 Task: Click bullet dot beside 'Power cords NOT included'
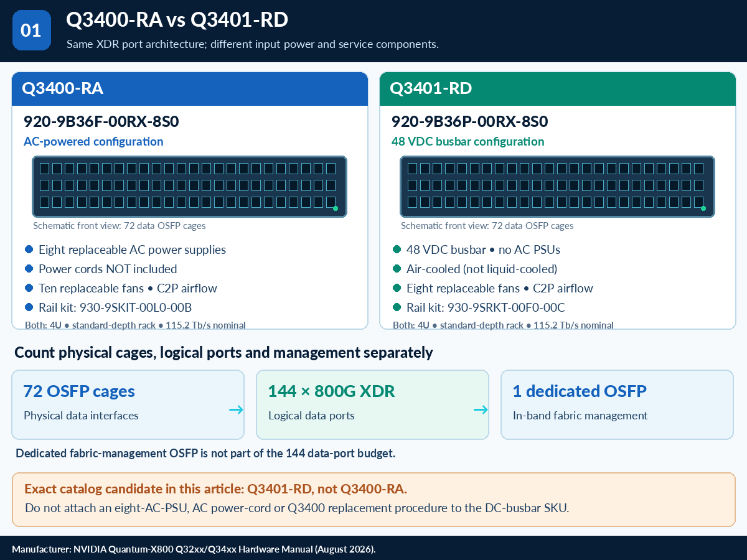click(29, 269)
